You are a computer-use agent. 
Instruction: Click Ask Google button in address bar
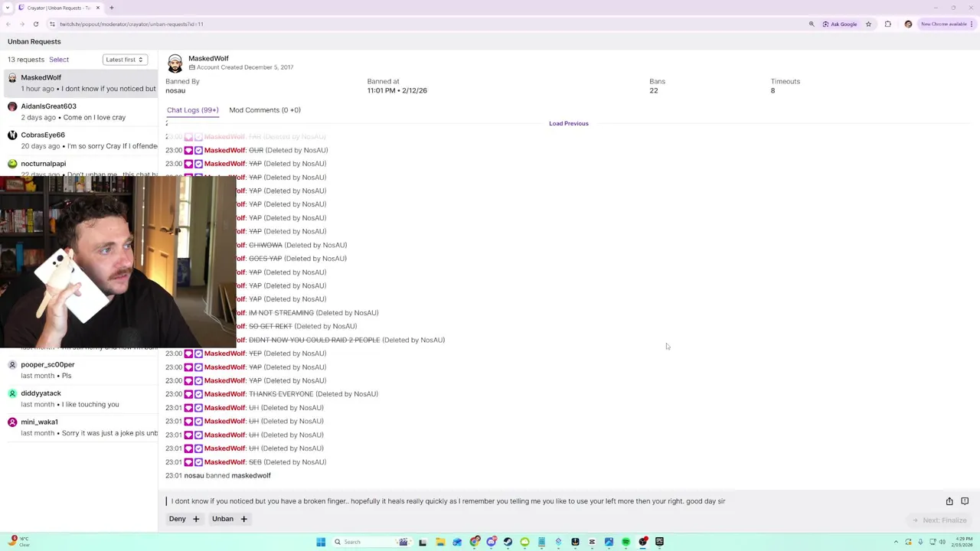(840, 24)
